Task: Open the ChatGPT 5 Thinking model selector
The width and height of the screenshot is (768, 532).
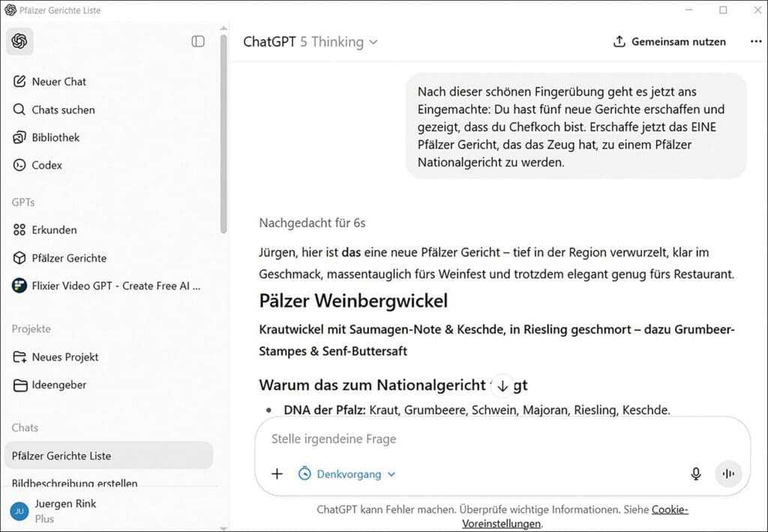Action: (x=309, y=42)
